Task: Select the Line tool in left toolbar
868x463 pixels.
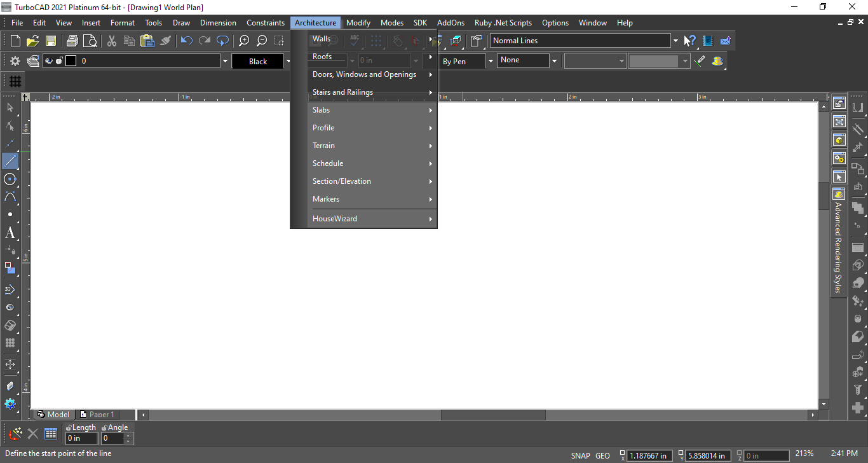Action: [10, 161]
